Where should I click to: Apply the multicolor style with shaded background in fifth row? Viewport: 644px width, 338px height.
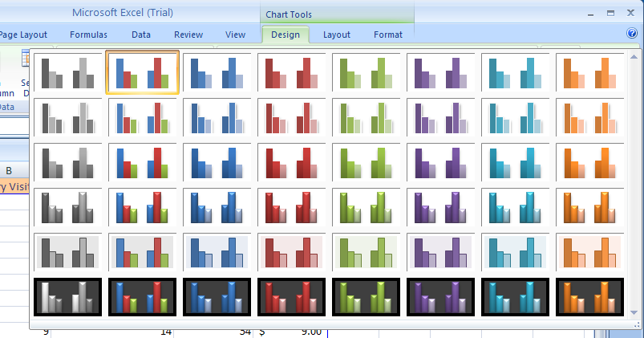142,252
